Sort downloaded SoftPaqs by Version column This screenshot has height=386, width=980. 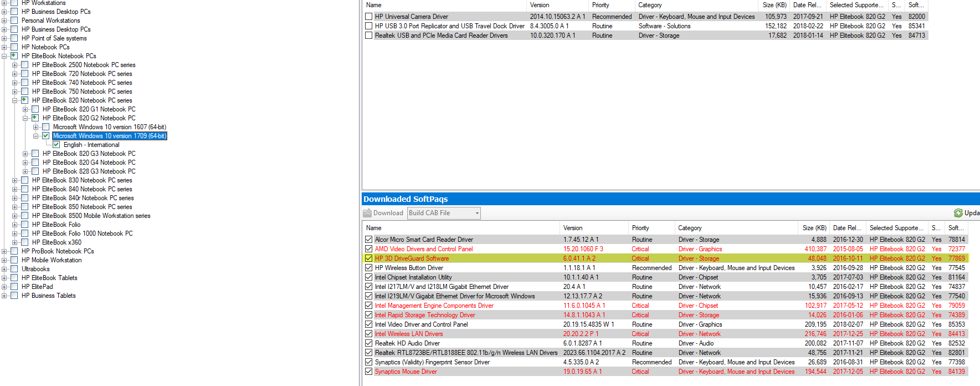(x=594, y=228)
